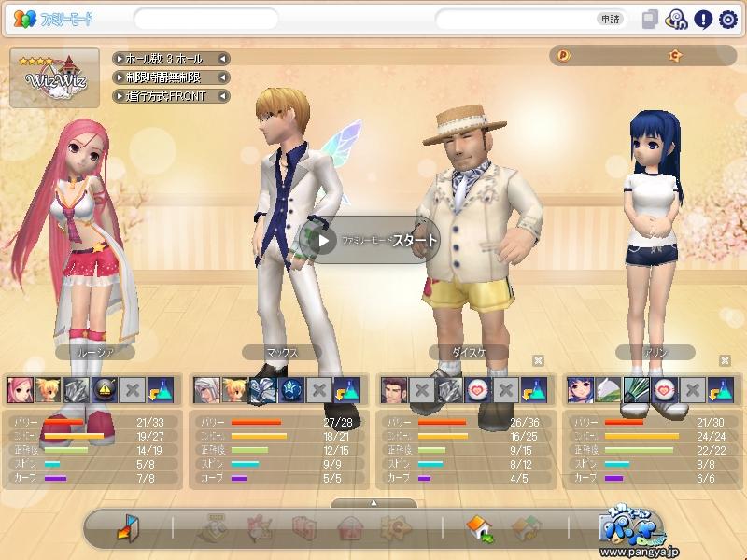This screenshot has height=560, width=747.
Task: Select the Wiz Wiz course thumbnail
Action: coord(55,77)
